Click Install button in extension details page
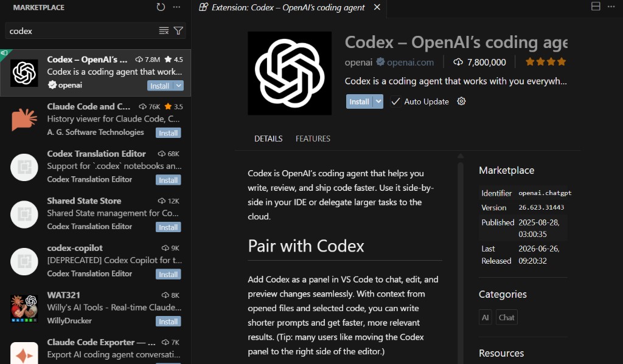Image resolution: width=623 pixels, height=364 pixels. point(359,101)
